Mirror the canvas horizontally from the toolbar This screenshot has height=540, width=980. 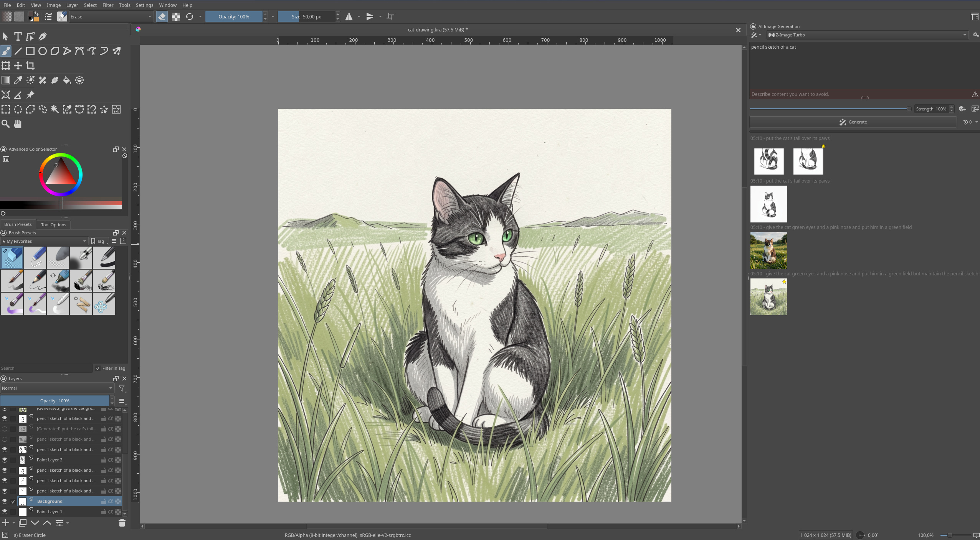tap(349, 16)
